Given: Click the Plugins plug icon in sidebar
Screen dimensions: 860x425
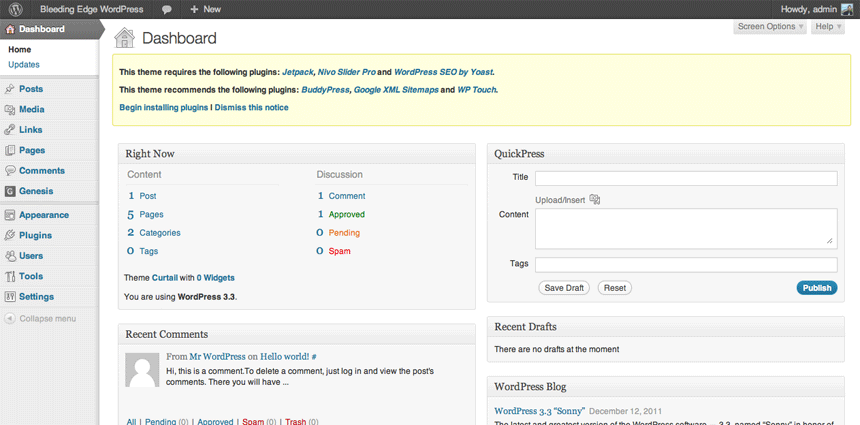Looking at the screenshot, I should (9, 235).
